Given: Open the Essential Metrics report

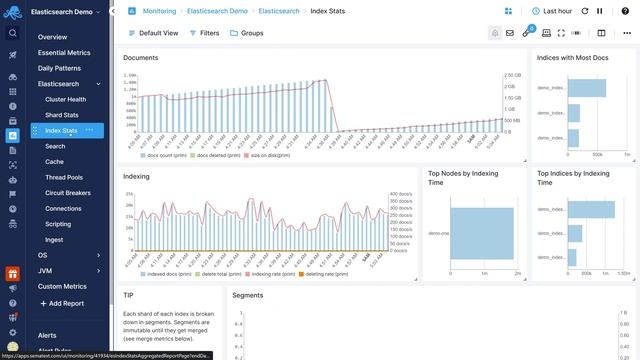Looking at the screenshot, I should [x=64, y=52].
